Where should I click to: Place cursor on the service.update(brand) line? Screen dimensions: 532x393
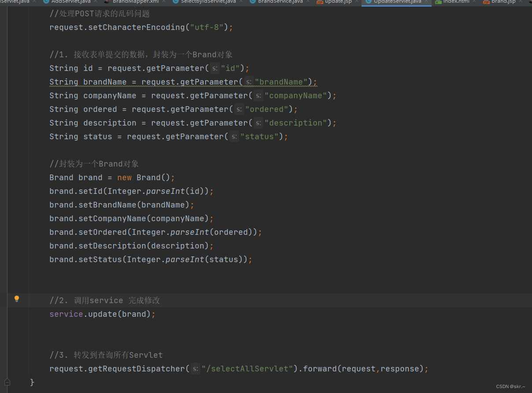[x=101, y=314]
